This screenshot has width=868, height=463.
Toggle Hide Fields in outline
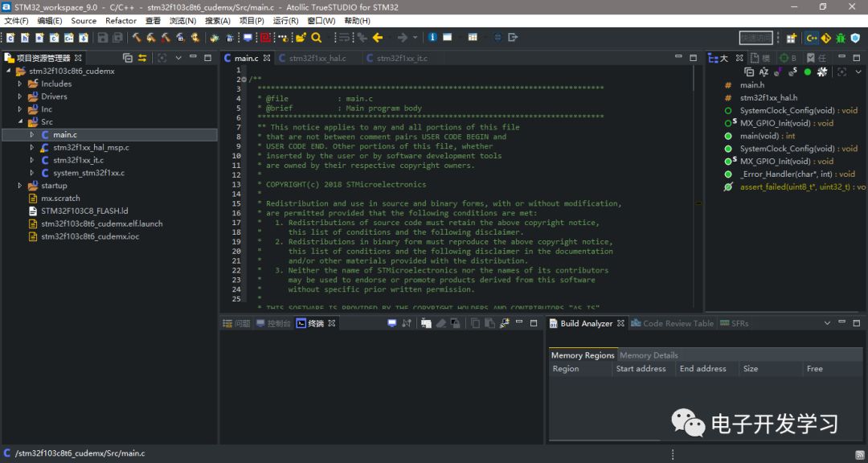point(778,72)
